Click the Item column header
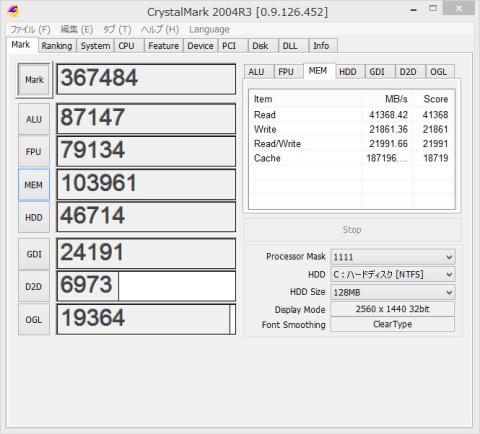Screen dimensions: 480x434 pos(305,99)
